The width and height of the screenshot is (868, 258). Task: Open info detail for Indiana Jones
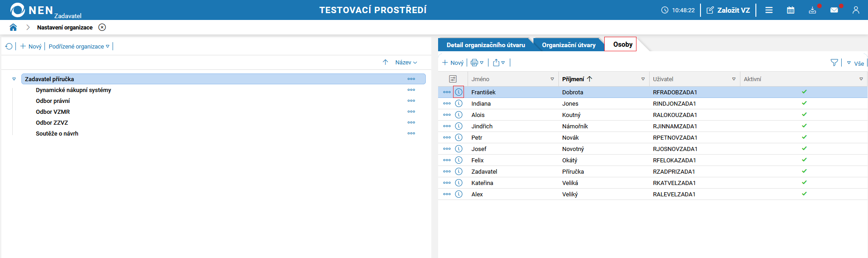(459, 103)
